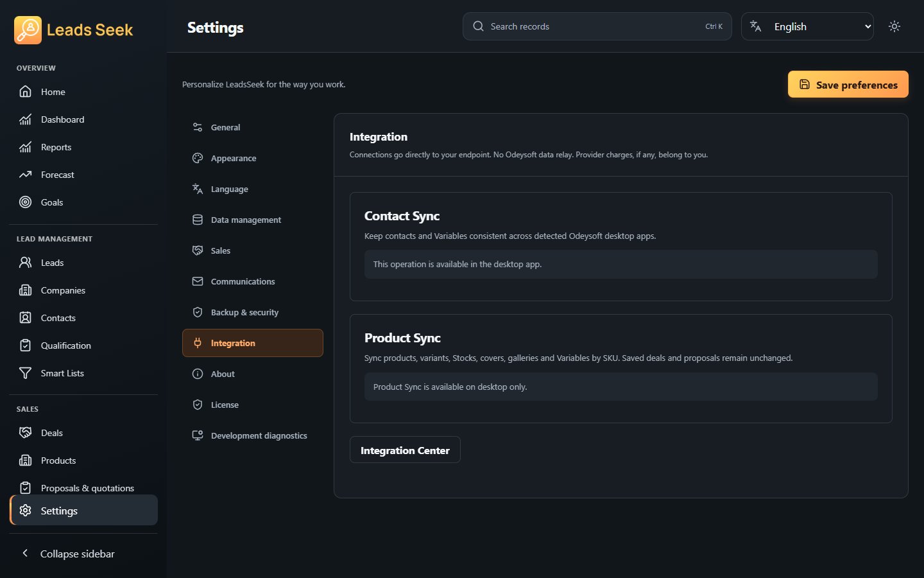Click the Goals target icon
924x578 pixels.
25,202
